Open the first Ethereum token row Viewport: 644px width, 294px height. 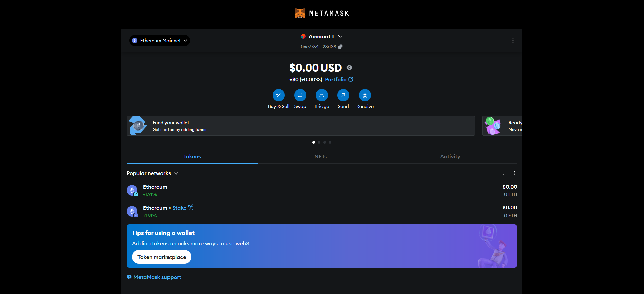click(x=322, y=190)
